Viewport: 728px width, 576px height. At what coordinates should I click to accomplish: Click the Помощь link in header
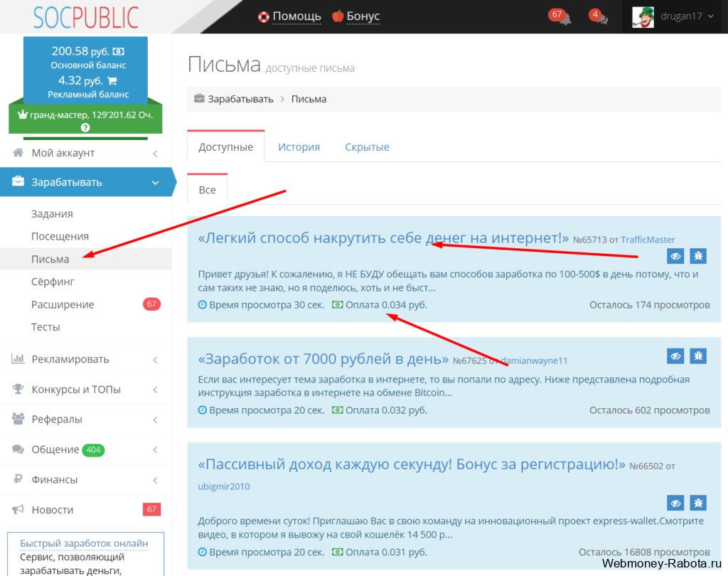(x=296, y=16)
